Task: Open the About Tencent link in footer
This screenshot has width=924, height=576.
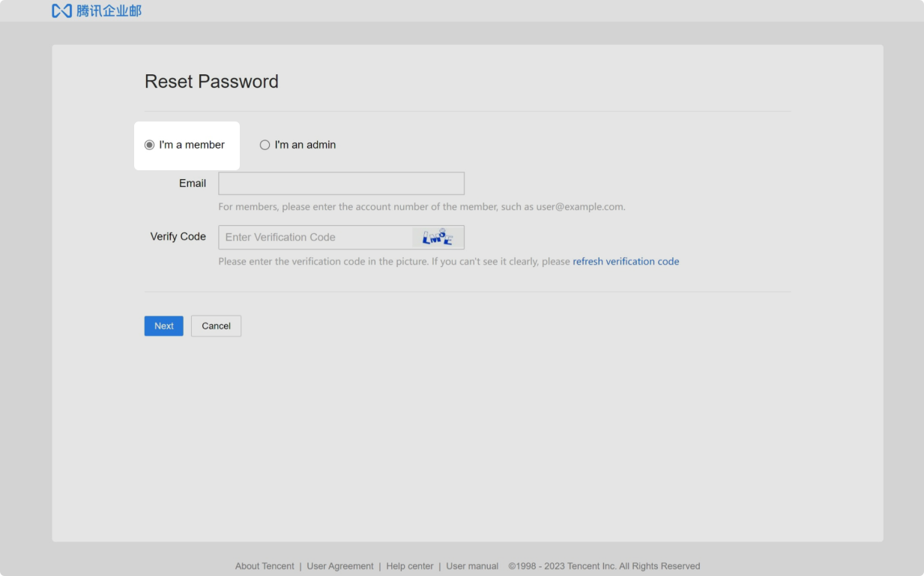Action: point(265,565)
